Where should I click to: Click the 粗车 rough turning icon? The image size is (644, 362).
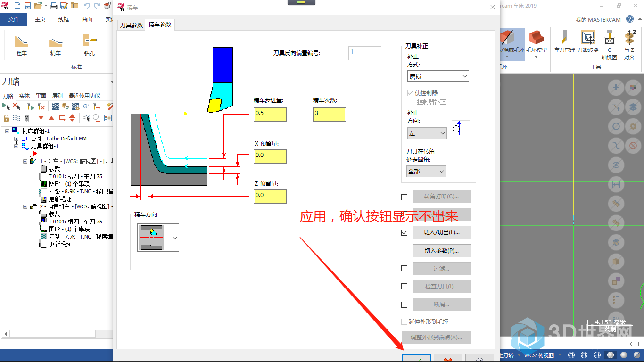[22, 41]
